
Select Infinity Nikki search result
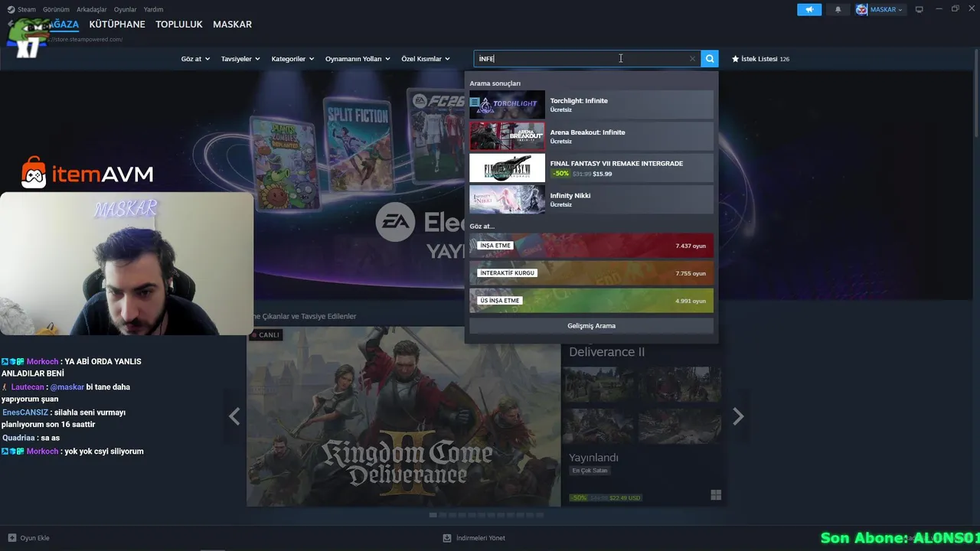pos(591,199)
